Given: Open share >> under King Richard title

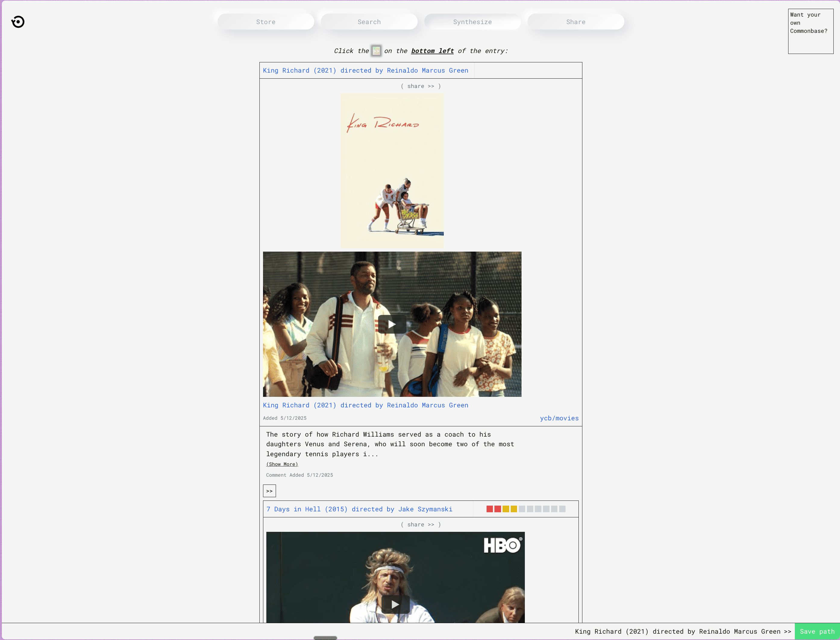Looking at the screenshot, I should (x=421, y=86).
